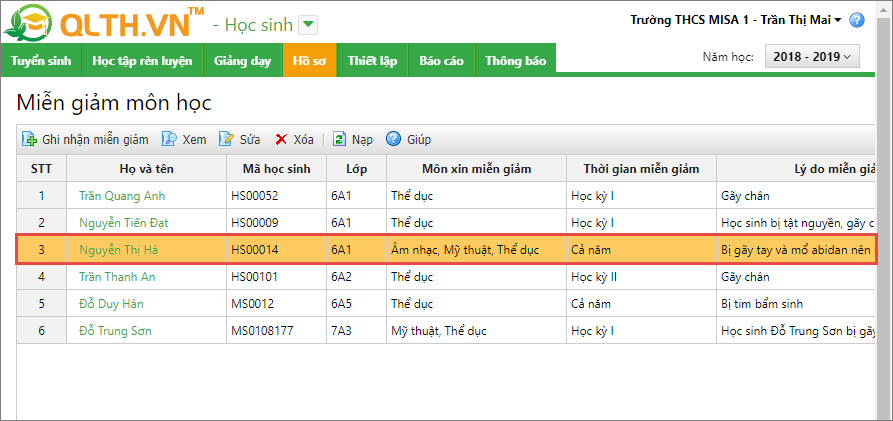The image size is (893, 421).
Task: Open the Thiết lập tab
Action: click(x=372, y=61)
